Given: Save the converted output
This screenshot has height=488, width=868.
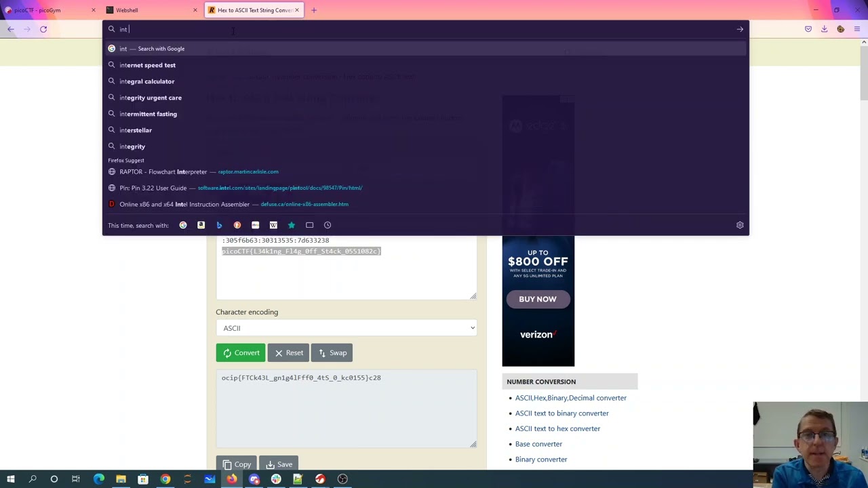Looking at the screenshot, I should [279, 464].
